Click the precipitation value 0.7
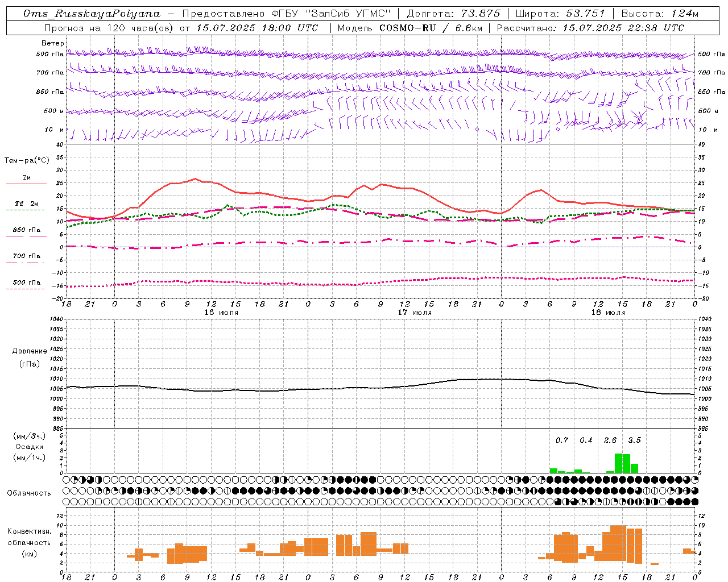Viewport: 728px width, 582px height. click(x=562, y=440)
